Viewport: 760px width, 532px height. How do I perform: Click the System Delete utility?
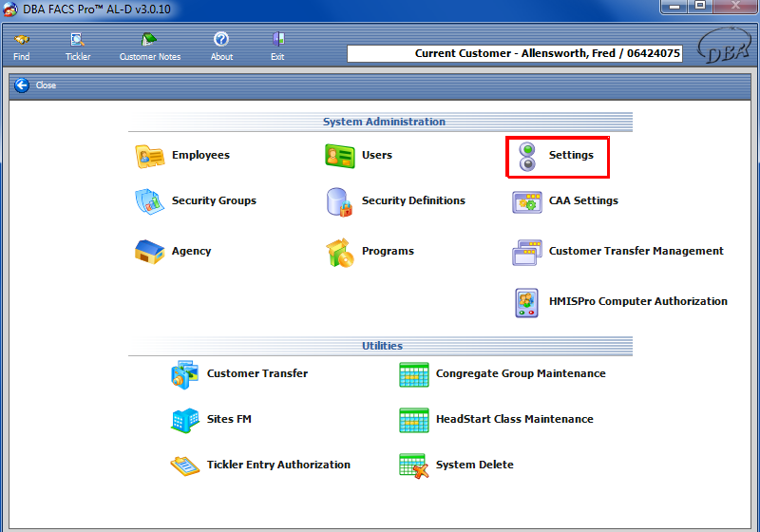pyautogui.click(x=414, y=465)
